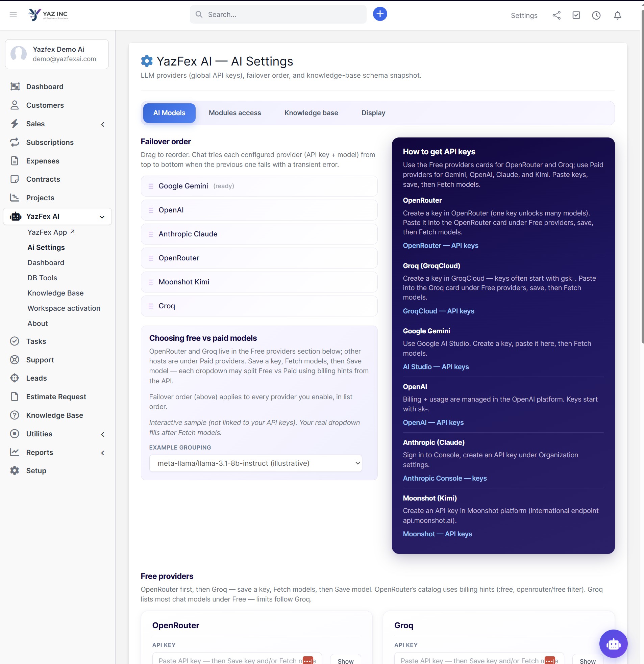Switch to the AI Models tab
Viewport: 644px width, 664px height.
(169, 113)
